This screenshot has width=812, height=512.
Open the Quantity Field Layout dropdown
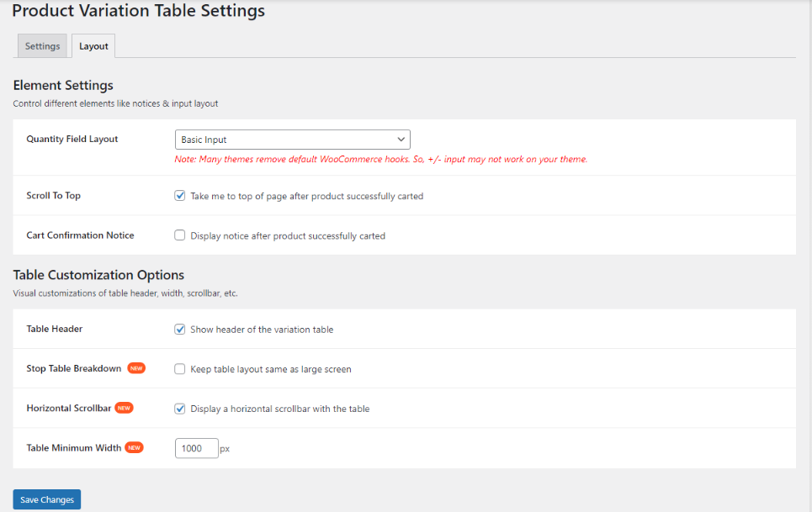pos(293,140)
